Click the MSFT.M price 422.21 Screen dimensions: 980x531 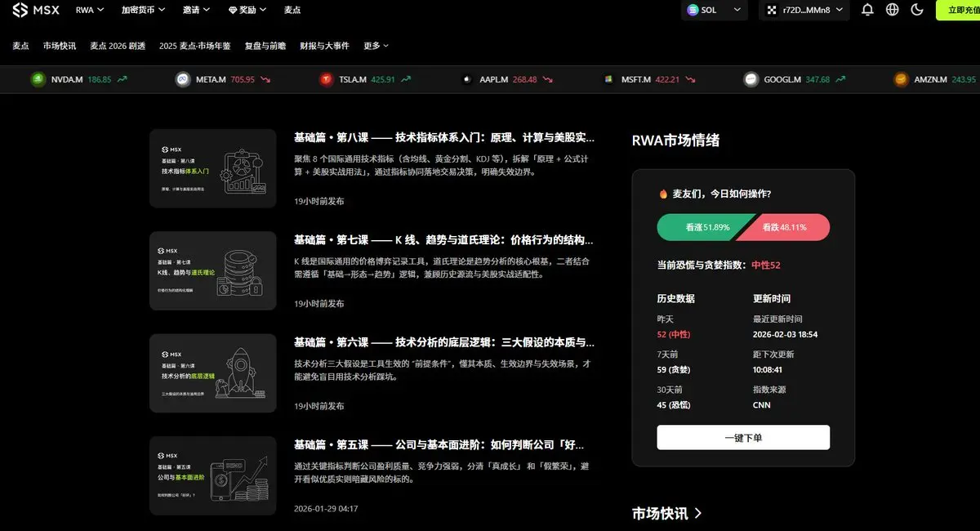coord(668,79)
